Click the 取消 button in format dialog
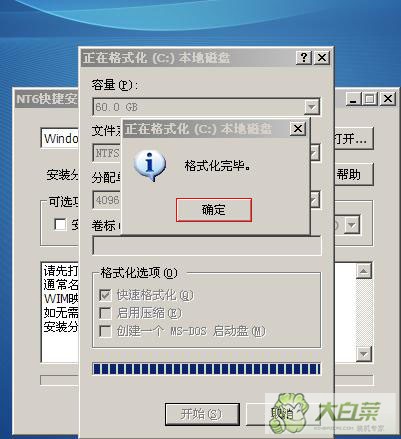 [282, 414]
